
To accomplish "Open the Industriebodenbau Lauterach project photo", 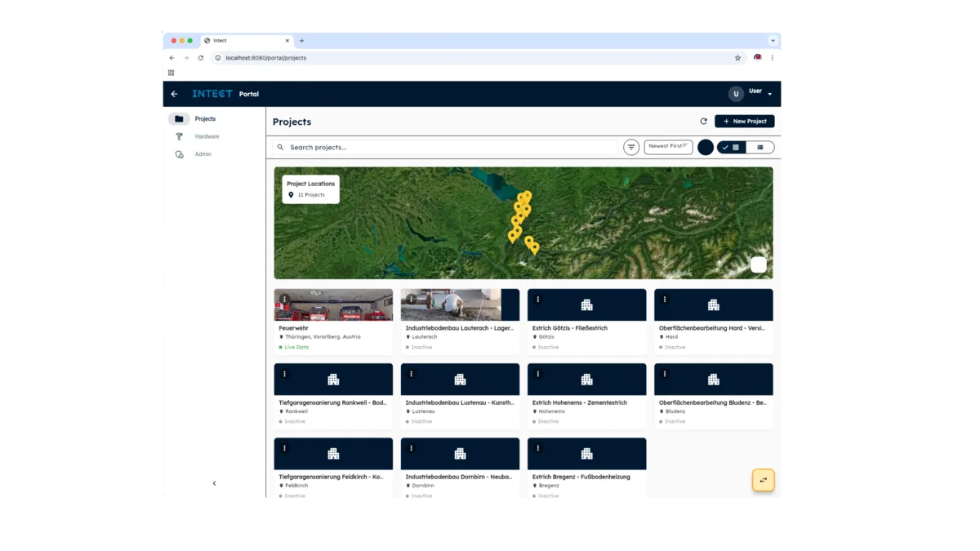I will coord(460,304).
